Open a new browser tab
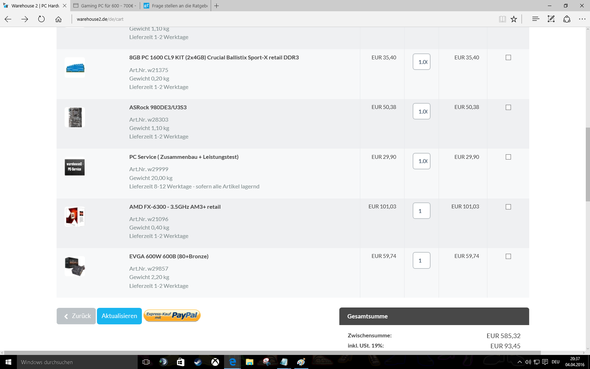This screenshot has width=590, height=369. pyautogui.click(x=216, y=6)
